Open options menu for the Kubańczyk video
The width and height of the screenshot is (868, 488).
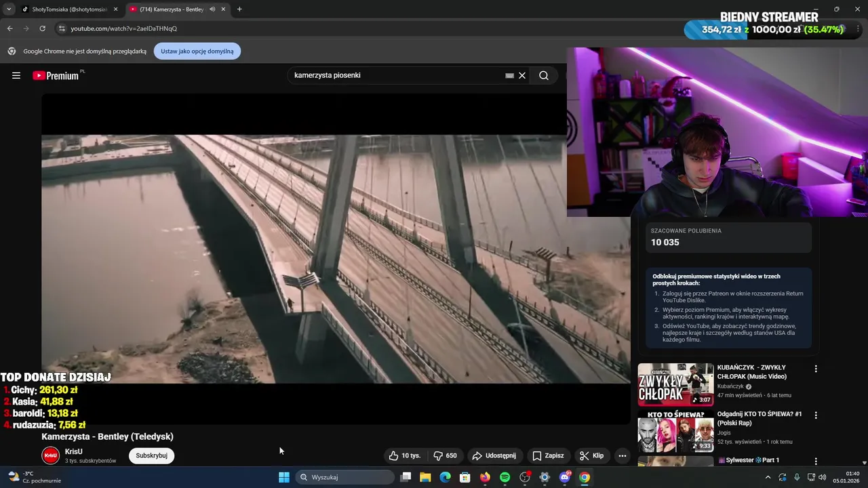pyautogui.click(x=816, y=369)
